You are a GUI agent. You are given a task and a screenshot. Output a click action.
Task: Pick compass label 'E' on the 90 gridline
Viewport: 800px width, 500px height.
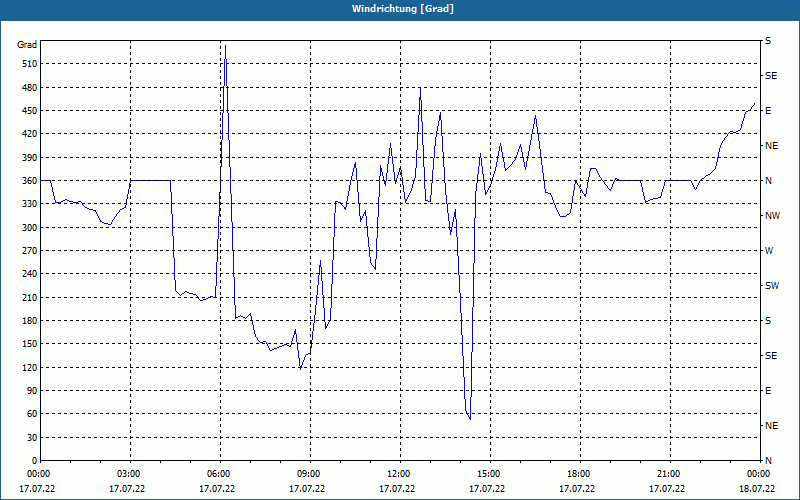click(768, 391)
